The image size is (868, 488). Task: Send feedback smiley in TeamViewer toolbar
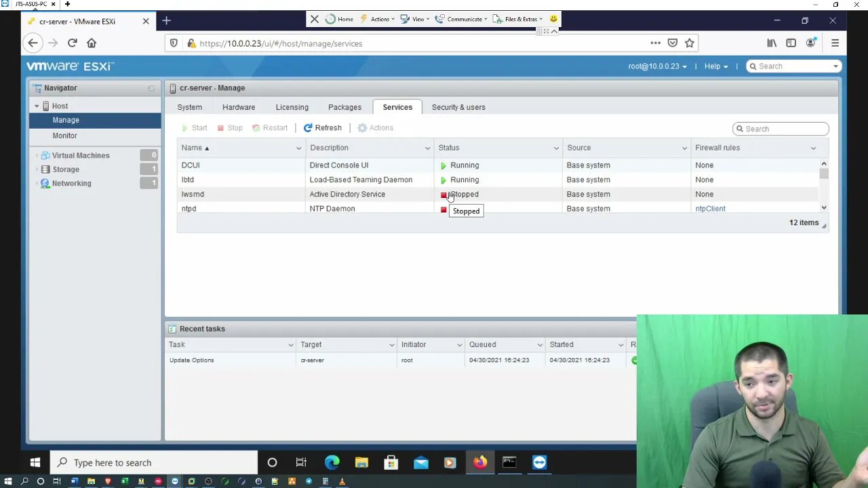[553, 19]
